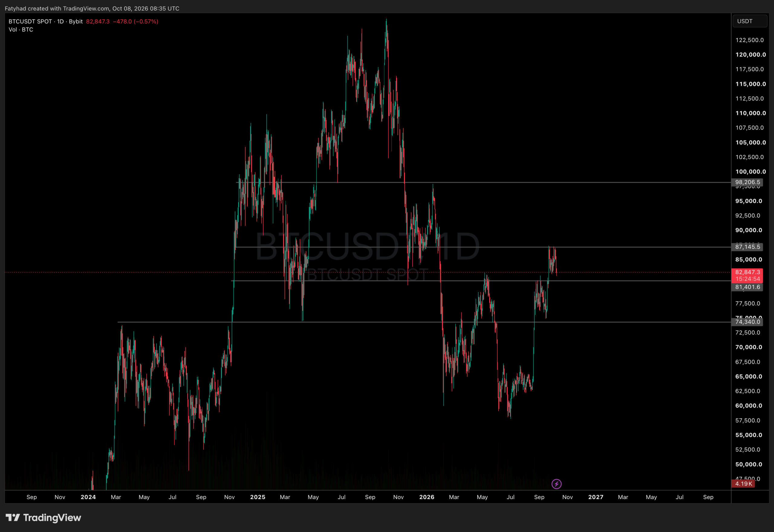Click the 81,401.6 horizontal line label
Screen dimensions: 774x532
(x=747, y=287)
